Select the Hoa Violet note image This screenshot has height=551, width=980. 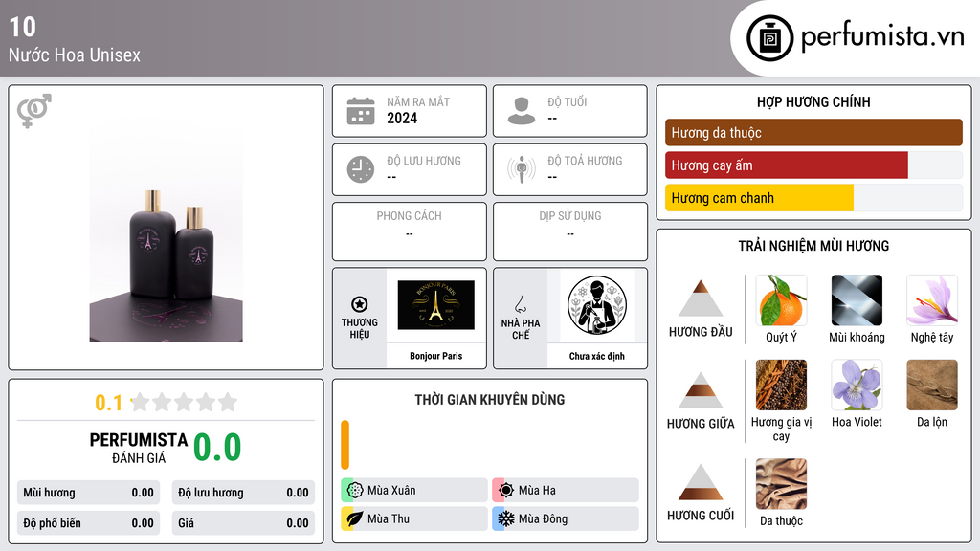coord(857,385)
